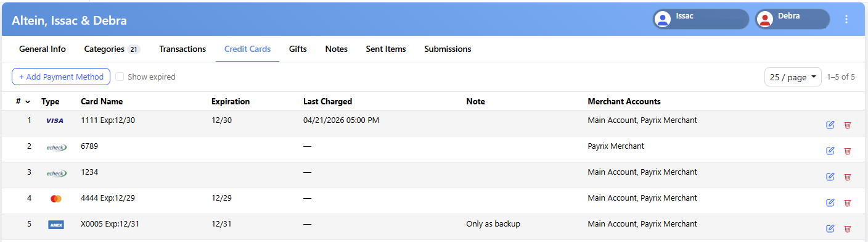Enable the Show expired checkbox
The height and width of the screenshot is (242, 868).
click(120, 77)
